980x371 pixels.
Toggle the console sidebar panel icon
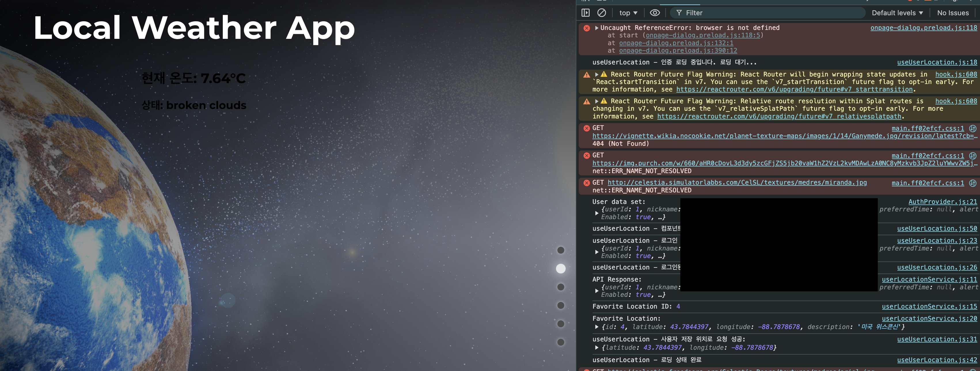(586, 13)
